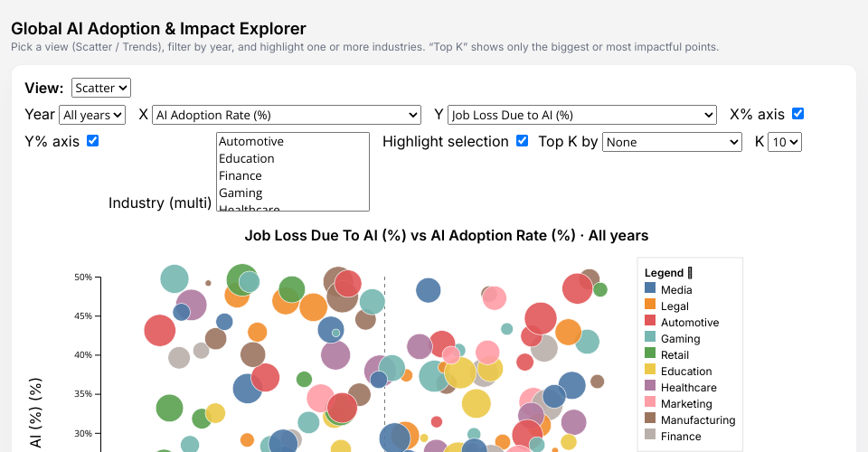Click the Gaming legend color swatch
The image size is (868, 452).
tap(650, 338)
